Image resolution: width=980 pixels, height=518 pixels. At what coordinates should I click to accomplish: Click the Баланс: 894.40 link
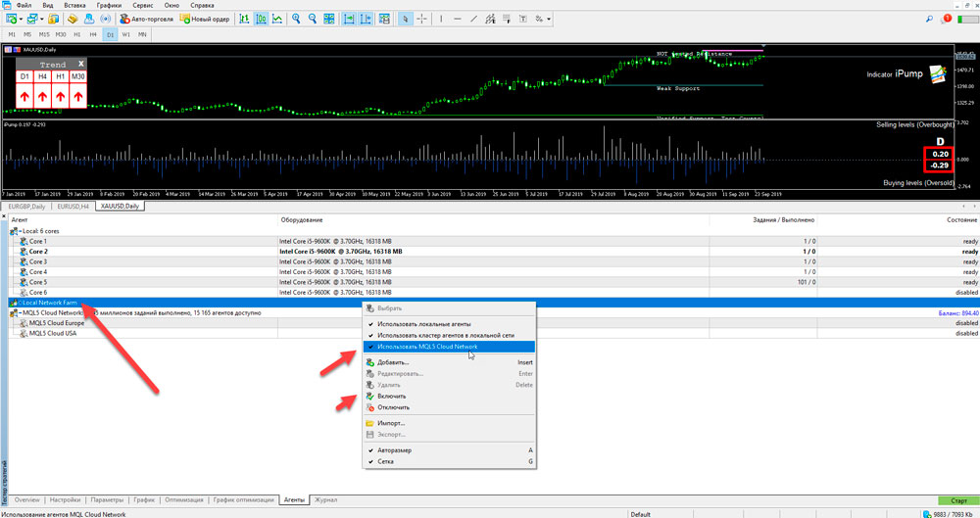click(958, 313)
